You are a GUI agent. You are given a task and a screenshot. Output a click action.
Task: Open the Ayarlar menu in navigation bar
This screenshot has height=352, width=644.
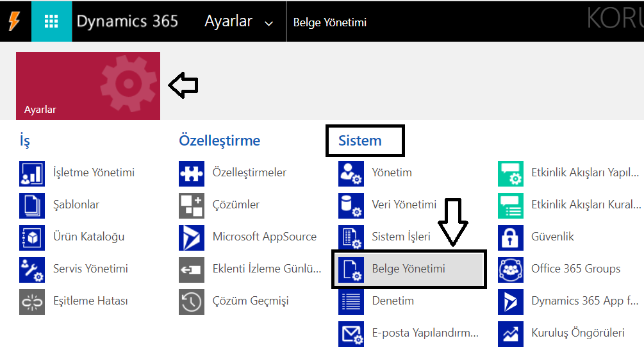point(228,21)
